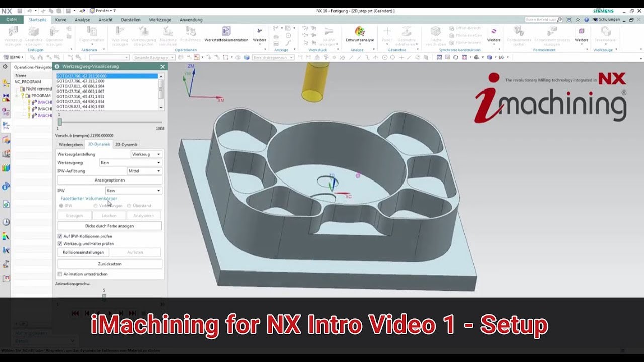
Task: Select line GOTO/27.811,-66.686,1.984
Action: click(x=80, y=86)
